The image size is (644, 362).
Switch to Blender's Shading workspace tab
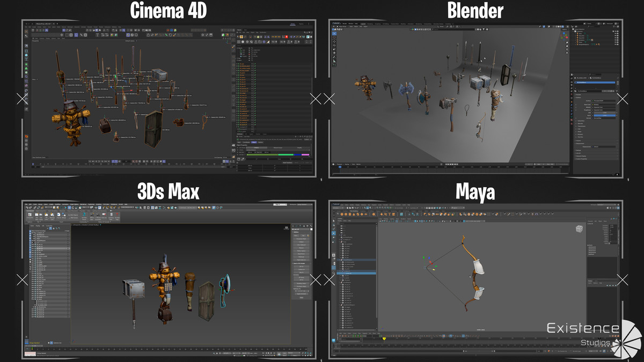coord(403,24)
